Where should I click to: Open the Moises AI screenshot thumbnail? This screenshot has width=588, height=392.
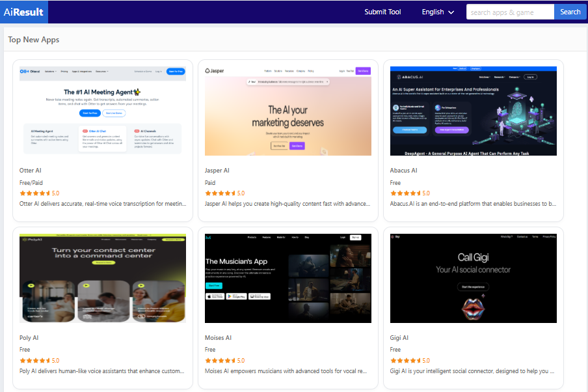288,278
